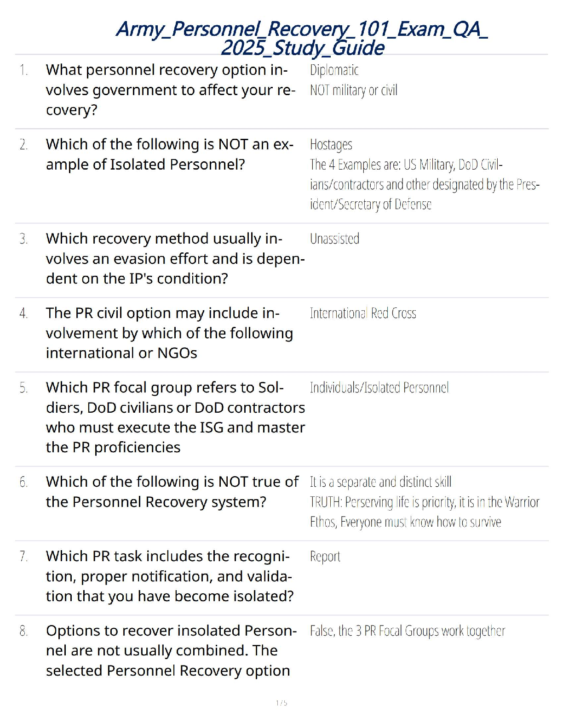Click the page number 1/5 footer
The image size is (563, 728).
(x=281, y=703)
